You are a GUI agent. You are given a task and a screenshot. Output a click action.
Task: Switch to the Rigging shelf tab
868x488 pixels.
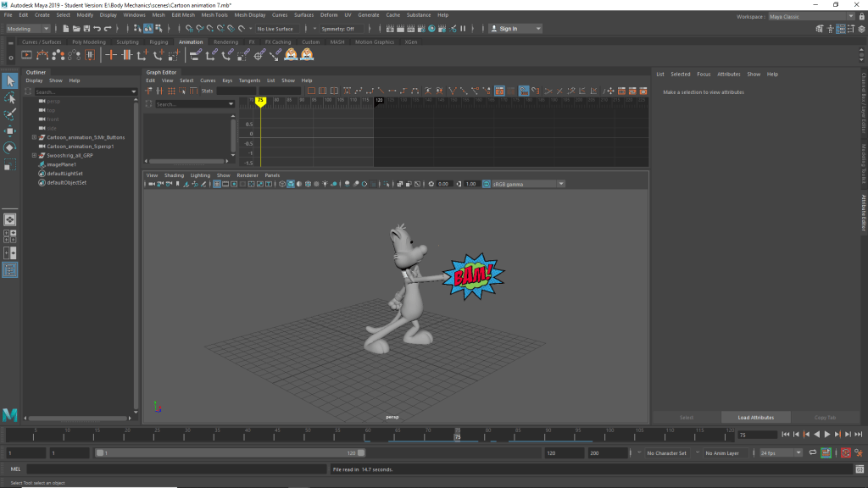pyautogui.click(x=159, y=42)
